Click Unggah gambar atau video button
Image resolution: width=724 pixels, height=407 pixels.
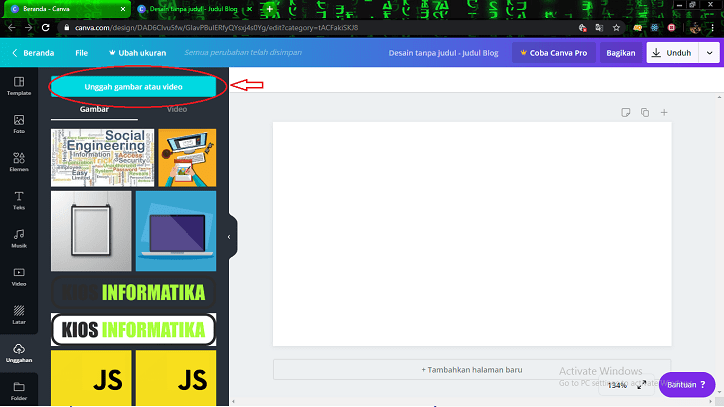133,86
